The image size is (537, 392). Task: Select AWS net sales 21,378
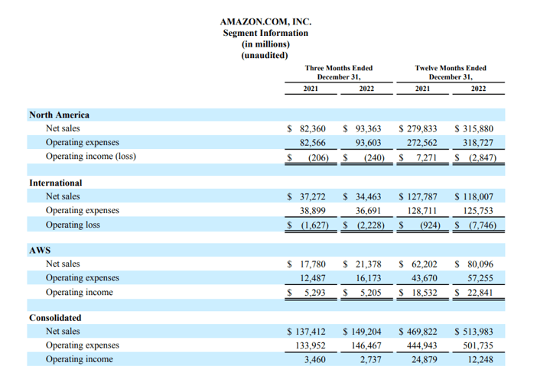[x=368, y=264]
